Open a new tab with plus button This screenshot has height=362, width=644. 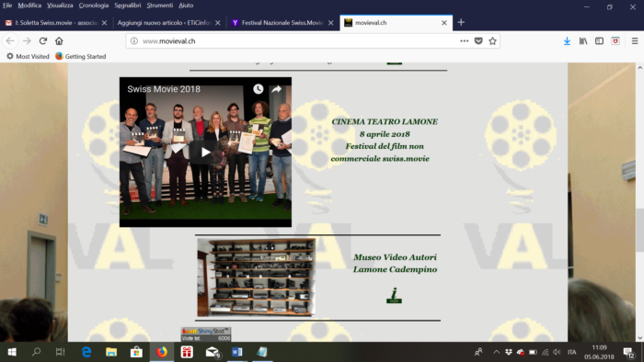[x=461, y=22]
